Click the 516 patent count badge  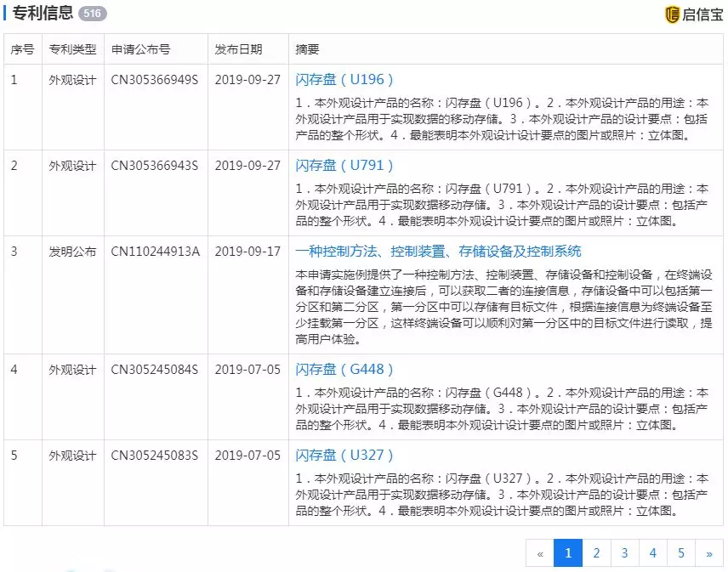coord(89,13)
